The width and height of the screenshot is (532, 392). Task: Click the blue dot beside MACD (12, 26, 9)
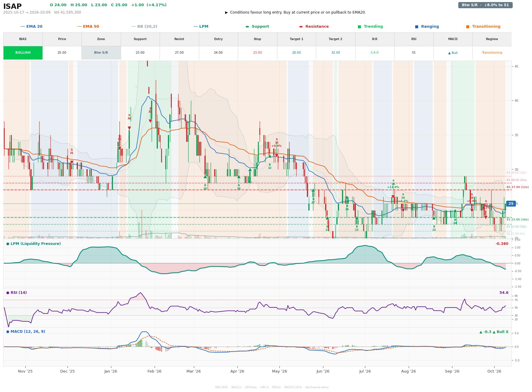(x=8, y=332)
